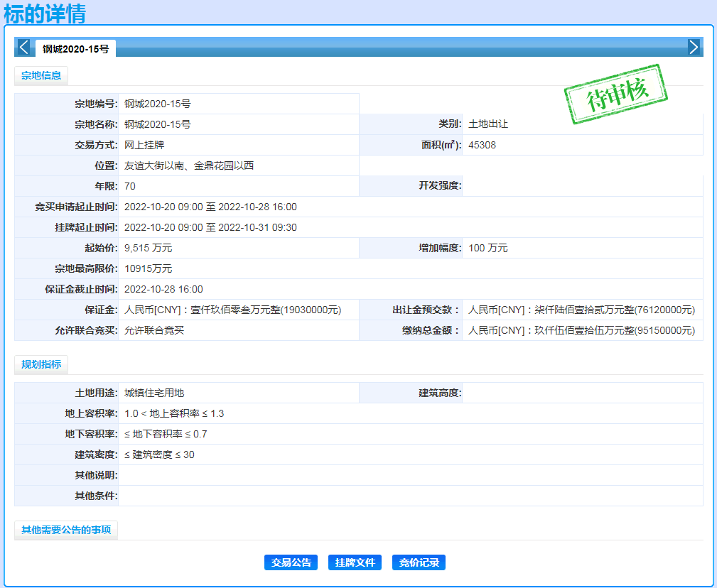Click the 保证金截止时间 value 2022-10-28 16:00
The width and height of the screenshot is (717, 588).
[x=163, y=289]
